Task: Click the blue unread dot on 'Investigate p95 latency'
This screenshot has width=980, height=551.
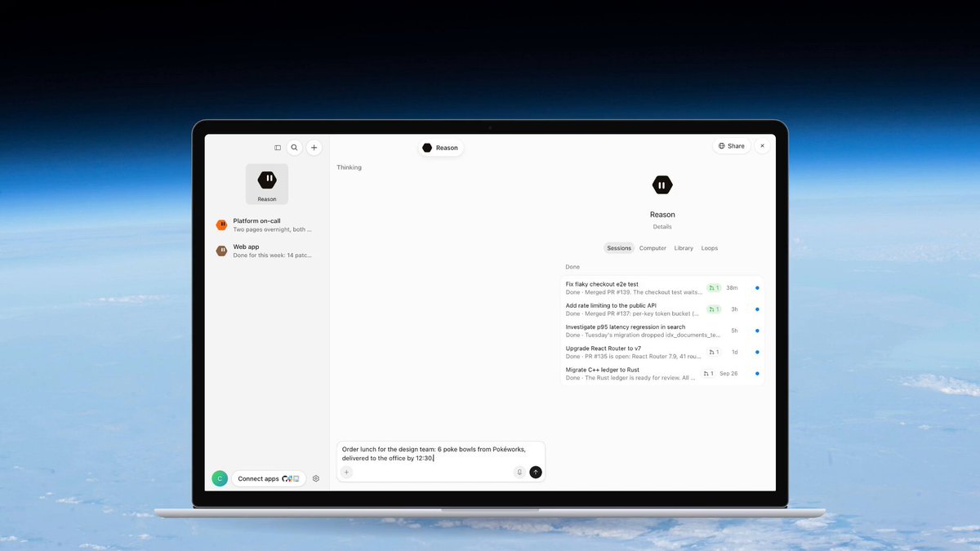Action: [x=757, y=331]
